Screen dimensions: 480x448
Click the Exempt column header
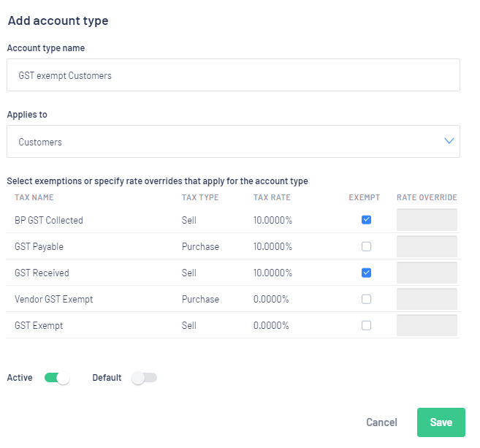[x=364, y=197]
